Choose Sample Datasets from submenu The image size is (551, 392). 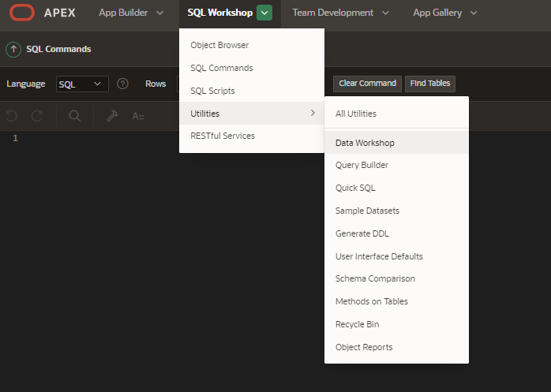click(x=396, y=211)
